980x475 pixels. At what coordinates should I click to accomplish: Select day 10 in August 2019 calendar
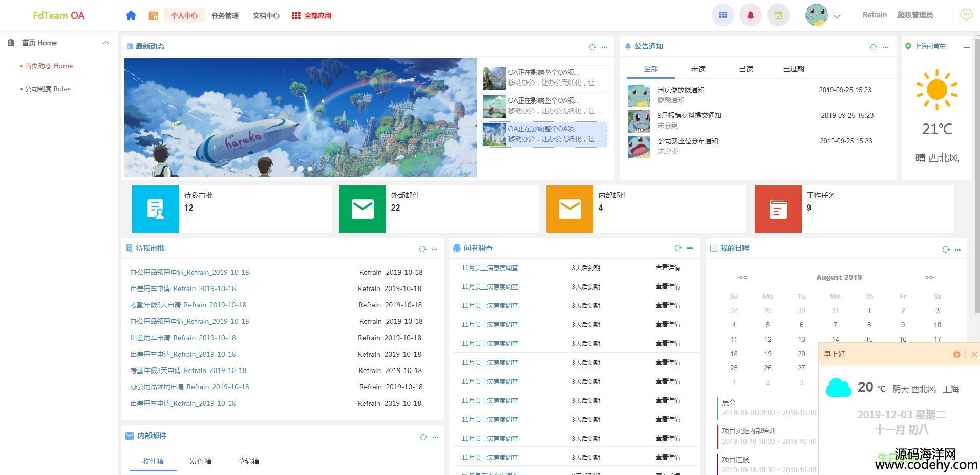[938, 325]
